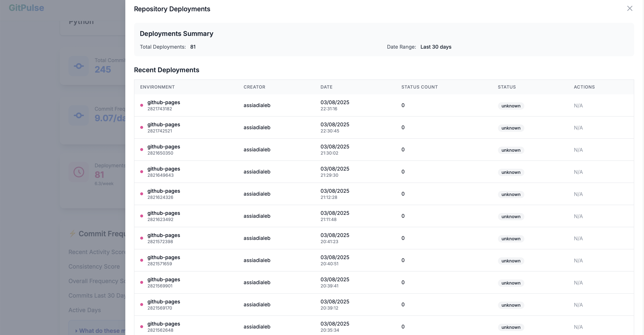Viewport: 644px width, 335px height.
Task: Click the Commit Frequency lightning bolt icon
Action: [x=72, y=234]
